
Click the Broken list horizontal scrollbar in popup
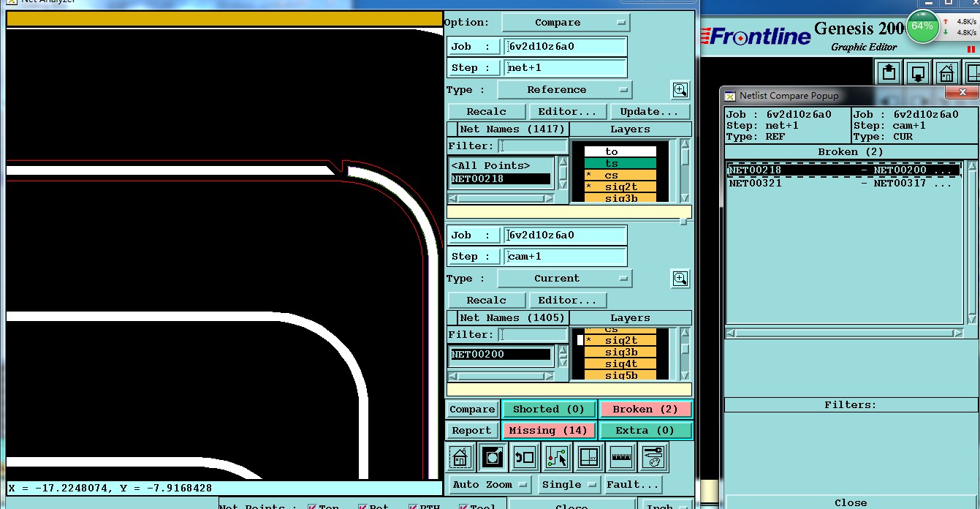tap(844, 333)
